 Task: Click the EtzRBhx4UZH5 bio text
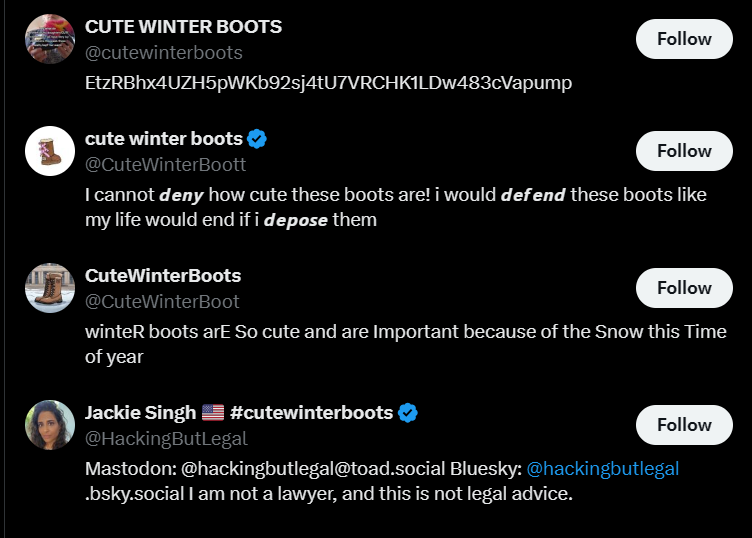[329, 83]
